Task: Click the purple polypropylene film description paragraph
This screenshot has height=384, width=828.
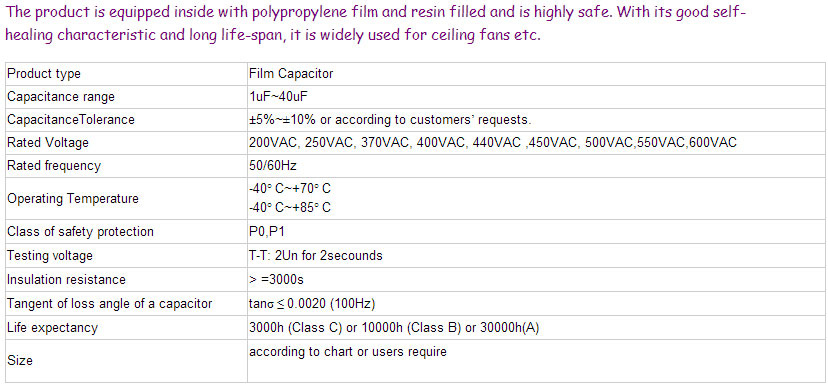Action: (378, 24)
